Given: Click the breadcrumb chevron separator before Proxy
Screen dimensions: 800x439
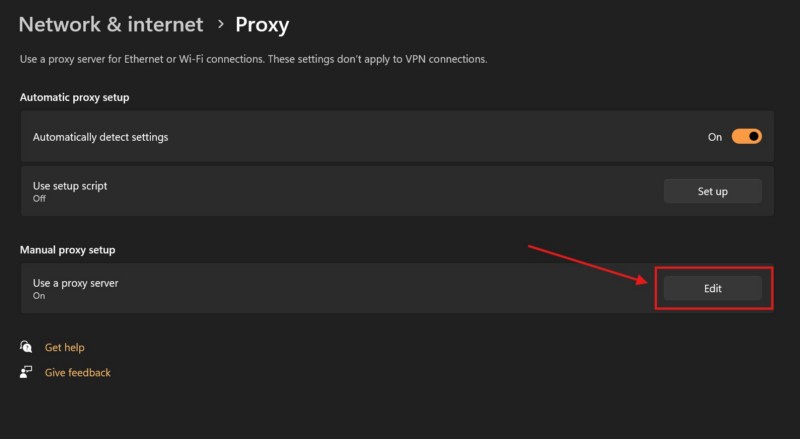Looking at the screenshot, I should pyautogui.click(x=220, y=24).
